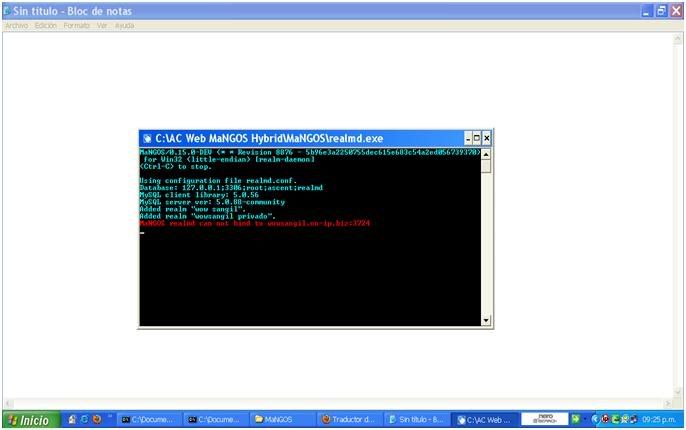Click the console scrollbar down arrow
Viewport: 686px width, 430px height.
pyautogui.click(x=486, y=321)
